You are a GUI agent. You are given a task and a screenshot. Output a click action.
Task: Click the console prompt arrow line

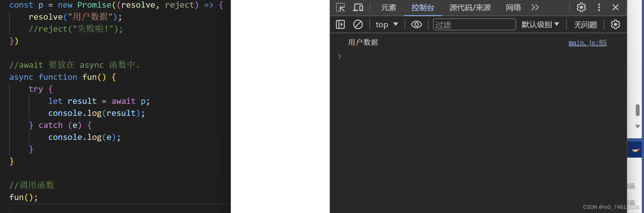(x=478, y=56)
